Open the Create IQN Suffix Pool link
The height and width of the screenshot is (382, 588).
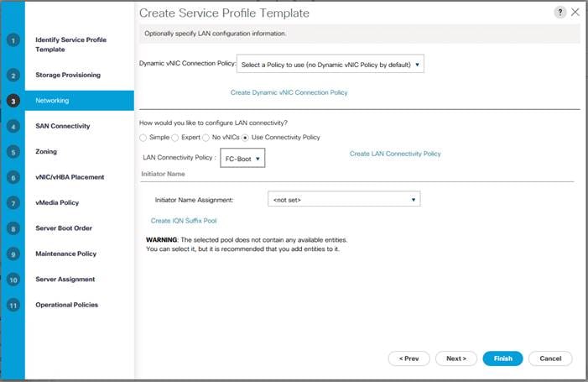(x=184, y=221)
